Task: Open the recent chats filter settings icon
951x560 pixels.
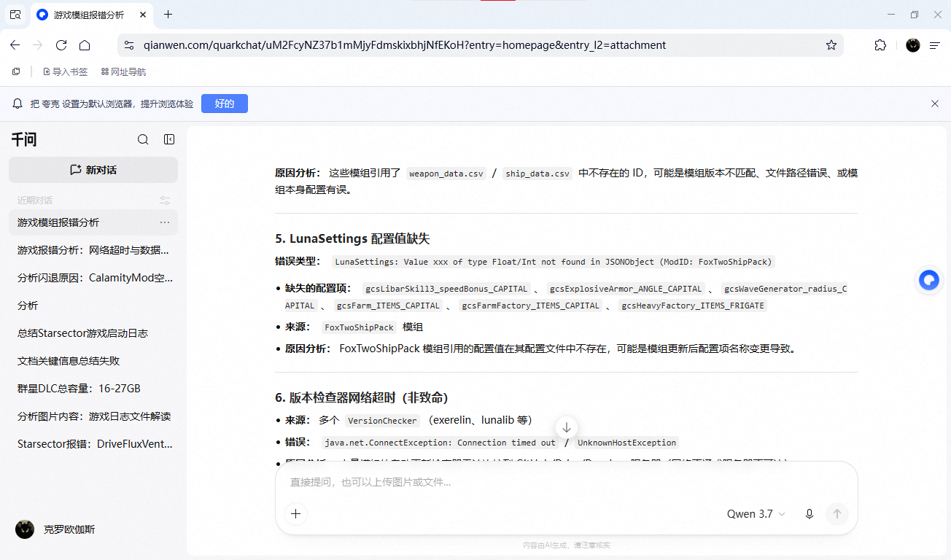Action: 165,201
